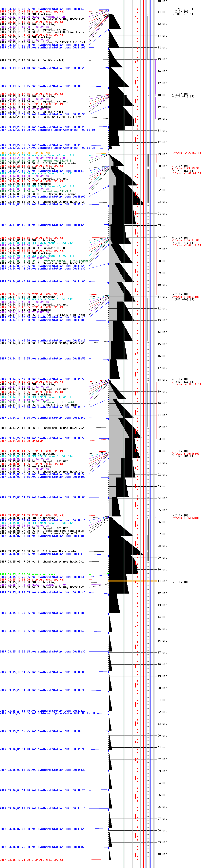Click the 10 UTC label at the top
This screenshot has height=868, width=202.
[162, 1]
